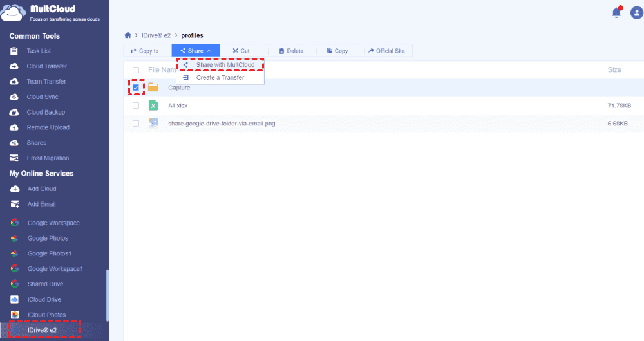644x341 pixels.
Task: Click the Cloud Backup sidebar icon
Action: tap(14, 112)
